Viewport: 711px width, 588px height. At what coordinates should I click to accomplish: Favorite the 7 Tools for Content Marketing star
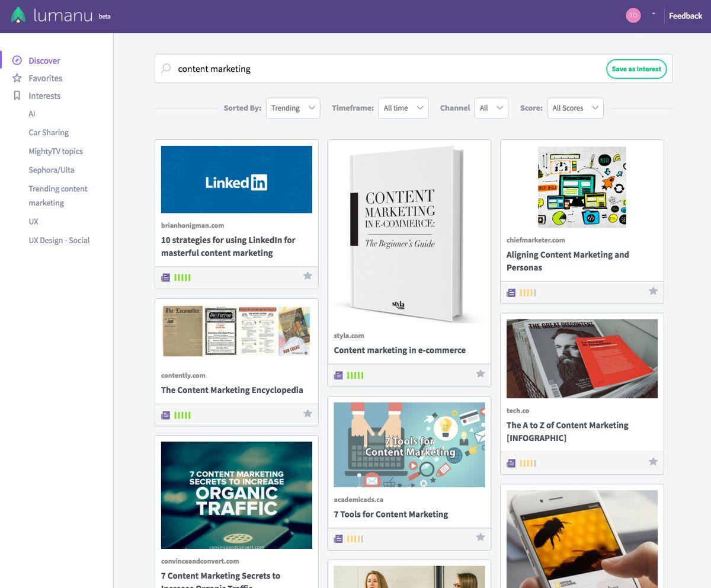pos(481,538)
